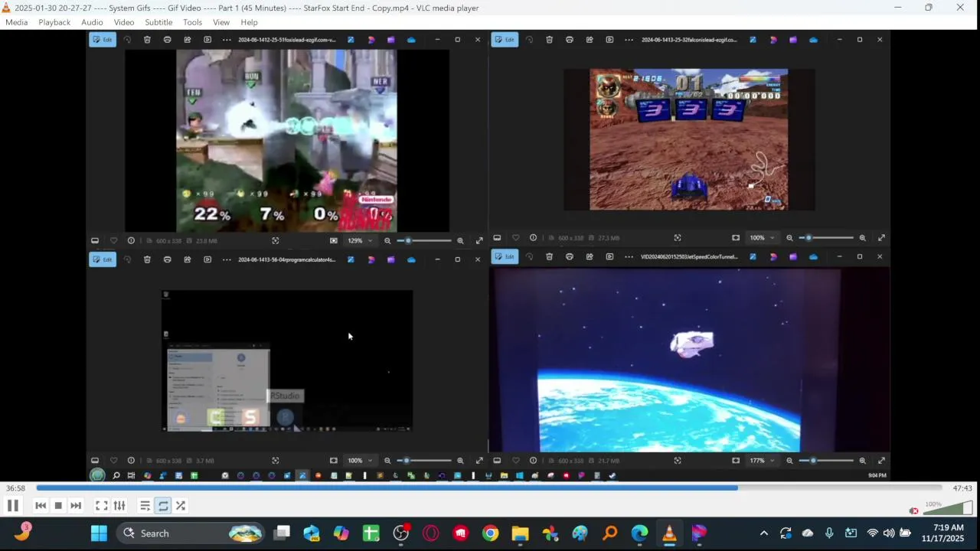Click the microphone tray icon
980x551 pixels.
tap(829, 533)
